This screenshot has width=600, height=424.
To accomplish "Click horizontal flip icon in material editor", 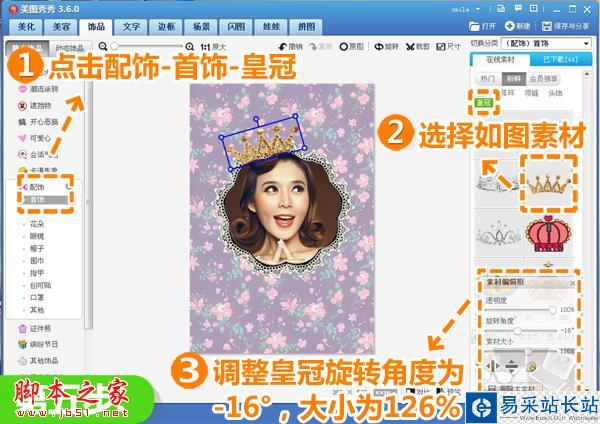I will (x=493, y=366).
